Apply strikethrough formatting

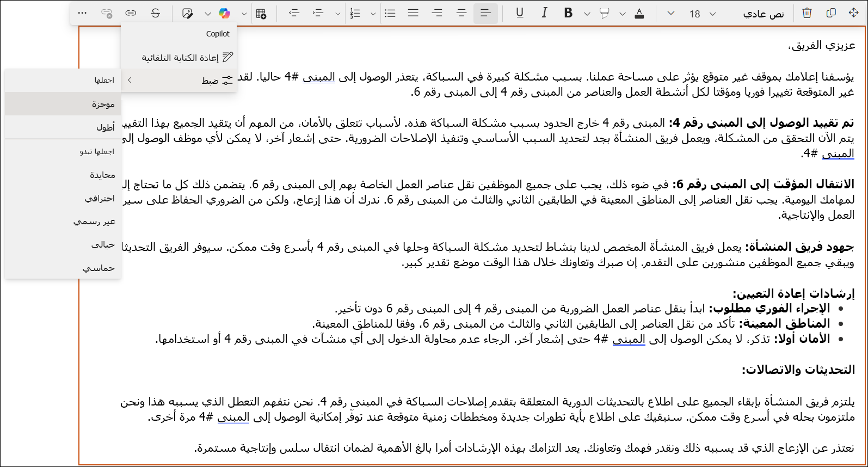[156, 13]
